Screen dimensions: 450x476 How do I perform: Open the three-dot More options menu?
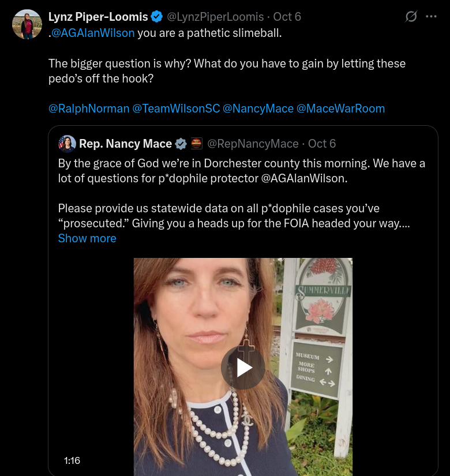(x=431, y=17)
